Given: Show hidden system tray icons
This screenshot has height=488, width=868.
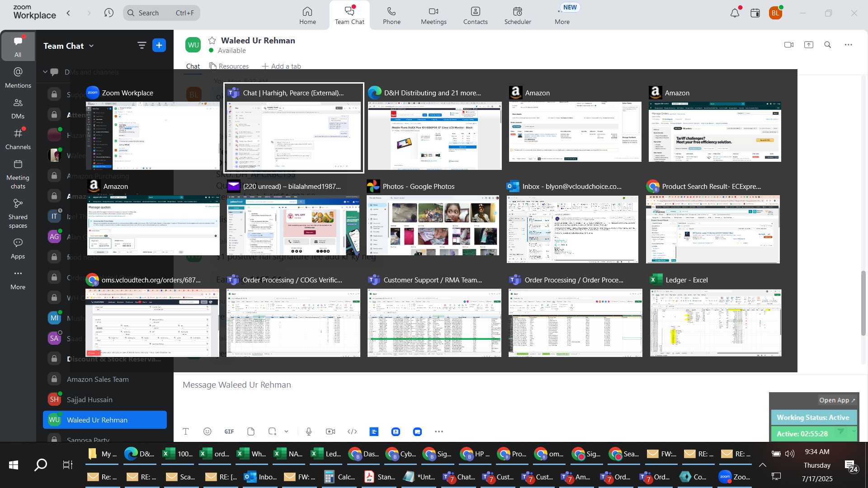Looking at the screenshot, I should click(x=762, y=465).
